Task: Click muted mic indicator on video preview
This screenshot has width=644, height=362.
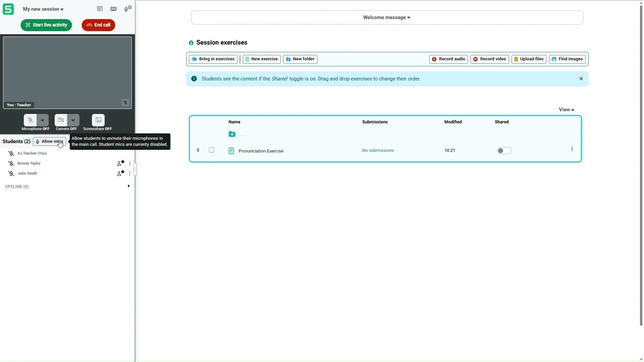Action: (x=125, y=103)
